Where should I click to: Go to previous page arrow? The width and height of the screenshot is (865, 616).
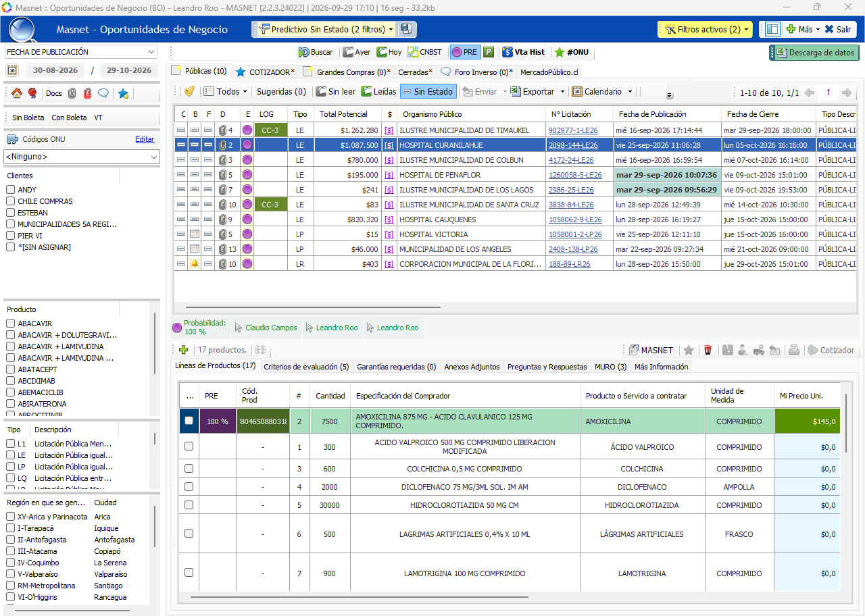(x=810, y=93)
